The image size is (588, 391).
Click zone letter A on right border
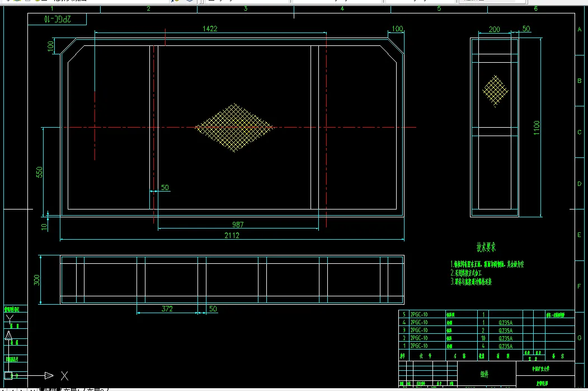coord(580,29)
